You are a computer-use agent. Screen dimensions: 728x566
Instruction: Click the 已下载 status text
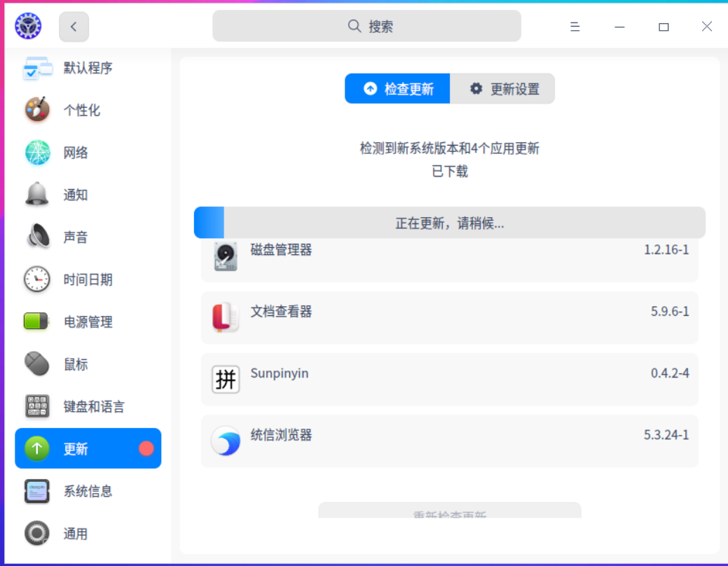(449, 172)
